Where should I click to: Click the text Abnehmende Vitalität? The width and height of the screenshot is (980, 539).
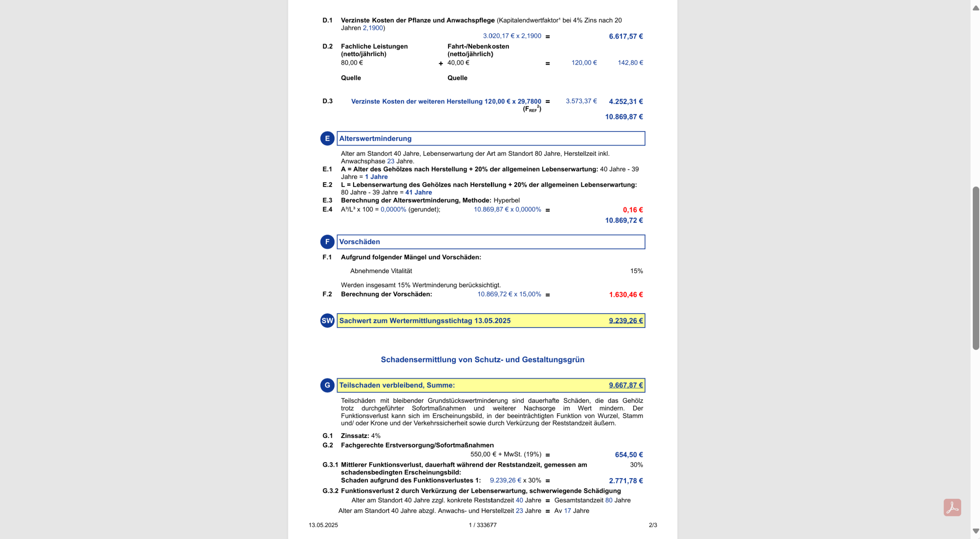(x=381, y=271)
